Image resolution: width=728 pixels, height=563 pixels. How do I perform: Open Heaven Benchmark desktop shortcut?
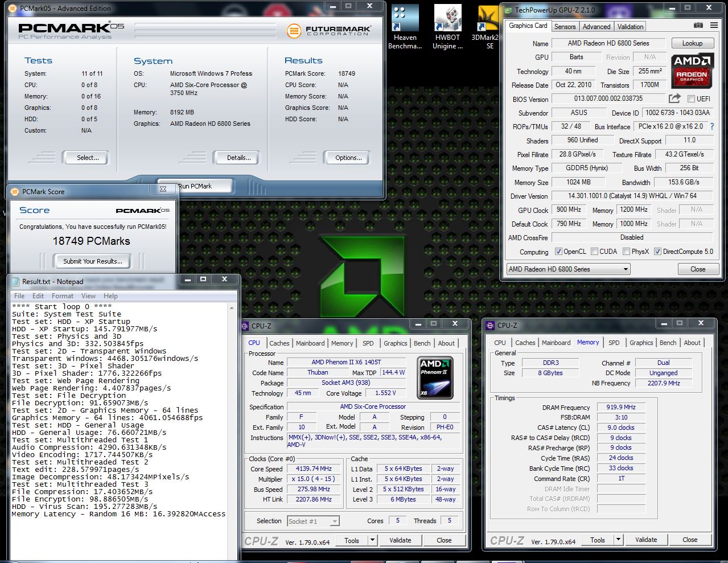pos(405,27)
